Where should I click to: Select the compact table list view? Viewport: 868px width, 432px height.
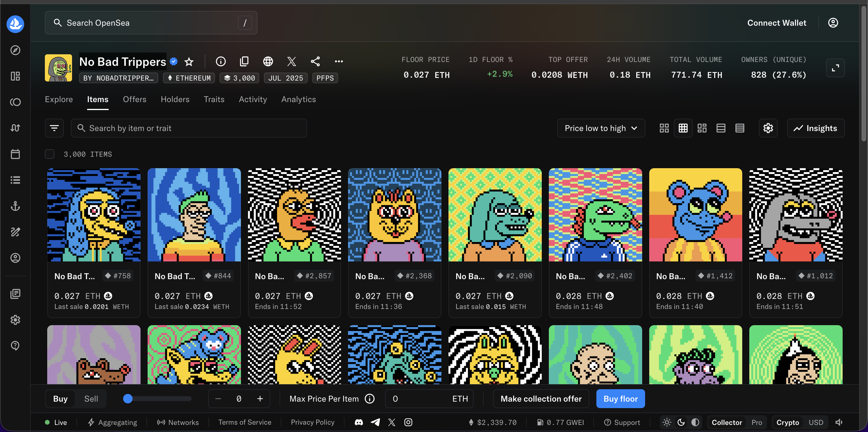740,128
